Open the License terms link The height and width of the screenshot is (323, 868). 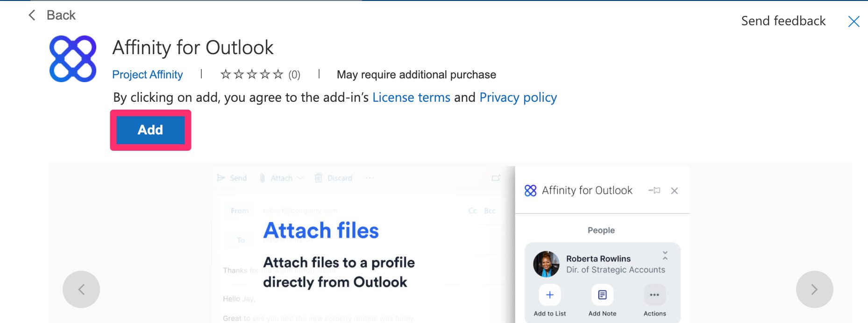point(411,98)
